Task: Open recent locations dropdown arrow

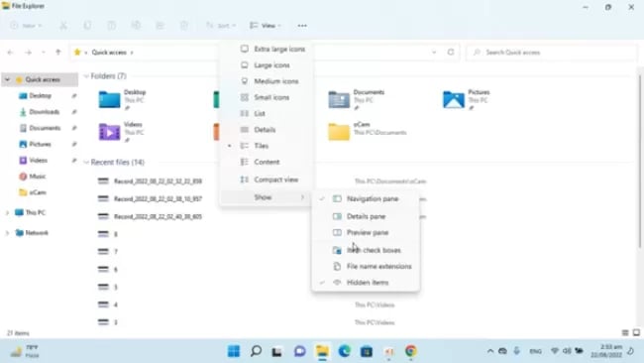Action: (x=44, y=53)
